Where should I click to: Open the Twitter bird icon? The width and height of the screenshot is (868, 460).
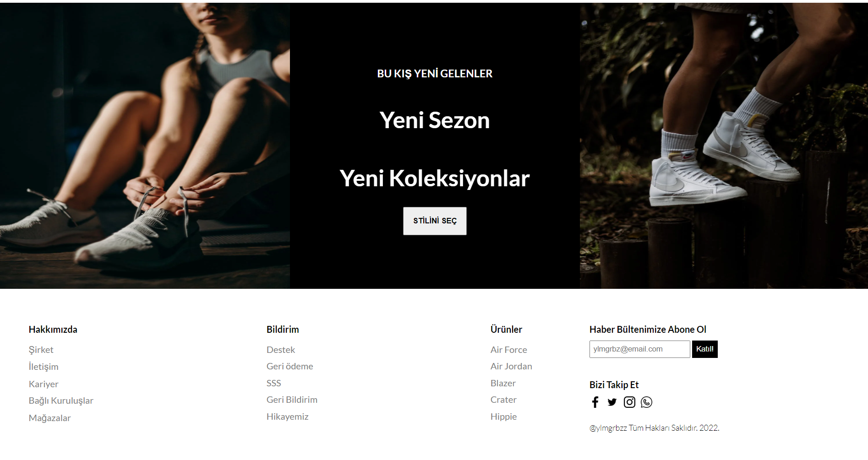point(612,402)
